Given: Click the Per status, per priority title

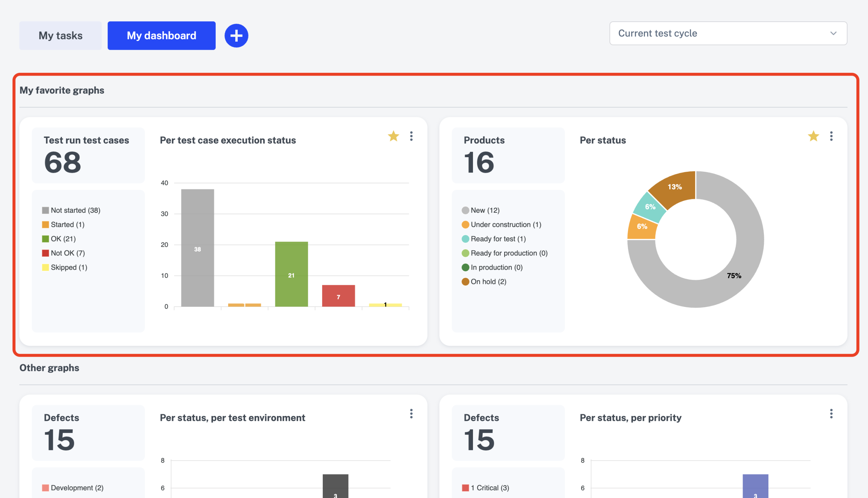Looking at the screenshot, I should point(630,418).
